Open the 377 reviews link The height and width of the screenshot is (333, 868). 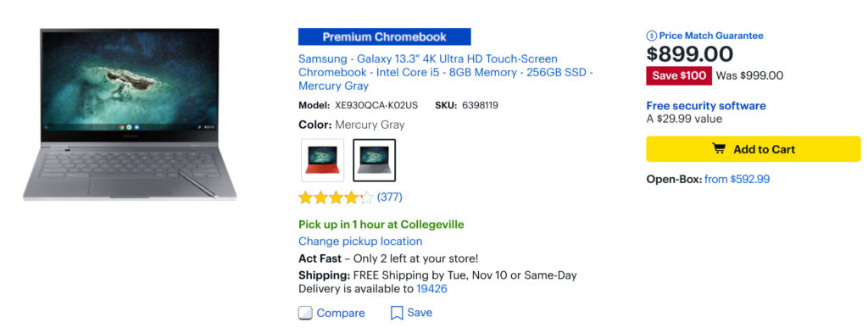(390, 197)
